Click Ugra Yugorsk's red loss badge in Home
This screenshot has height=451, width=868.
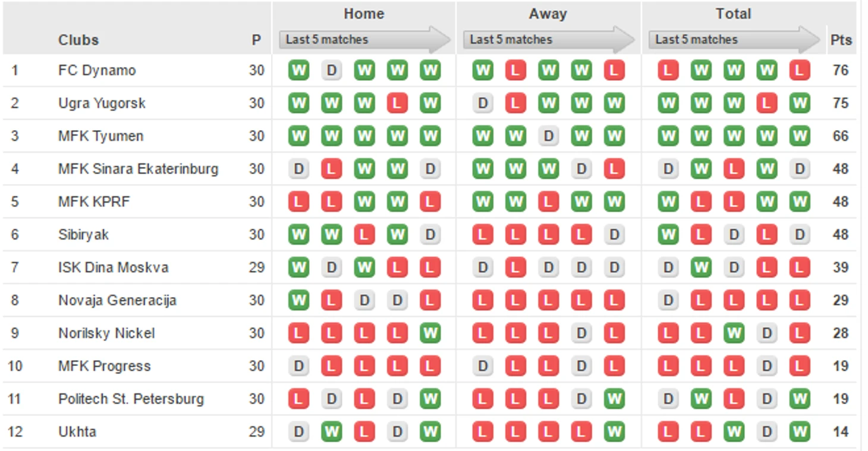point(397,103)
